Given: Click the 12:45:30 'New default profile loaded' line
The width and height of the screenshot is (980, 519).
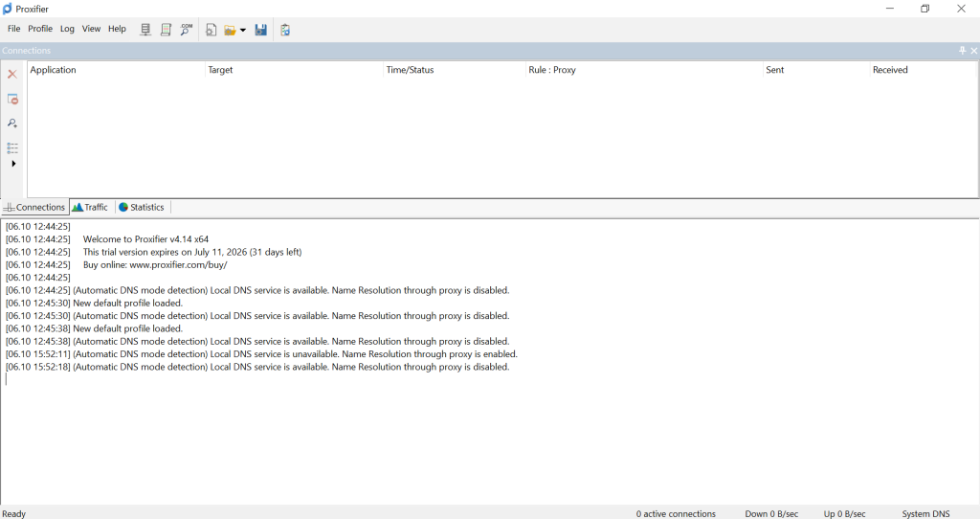Looking at the screenshot, I should [x=95, y=304].
